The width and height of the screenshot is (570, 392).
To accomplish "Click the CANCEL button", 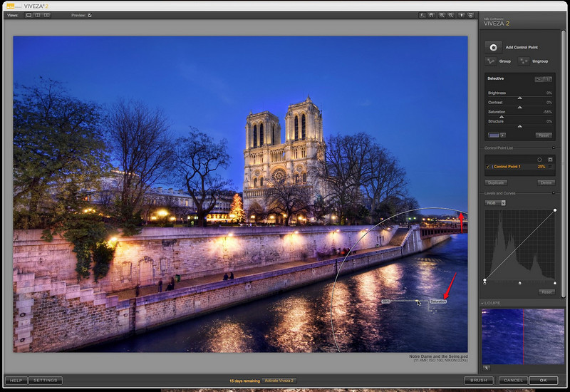I will point(513,381).
